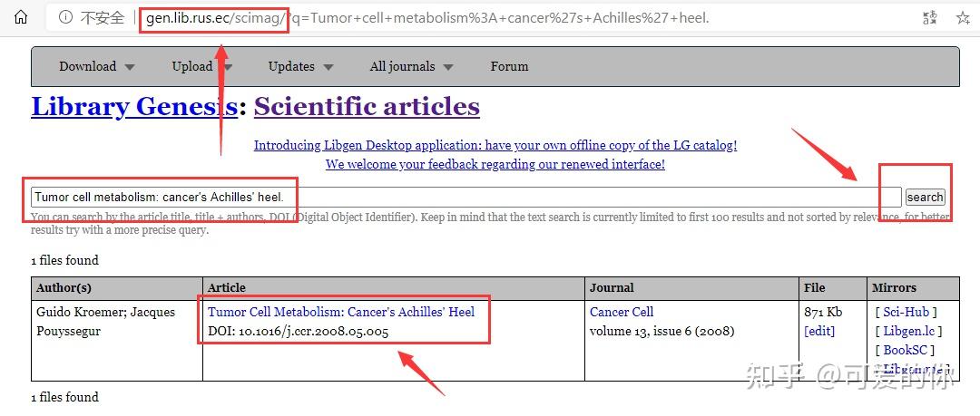980x416 pixels.
Task: Select the top '1 files found' text
Action: point(65,260)
